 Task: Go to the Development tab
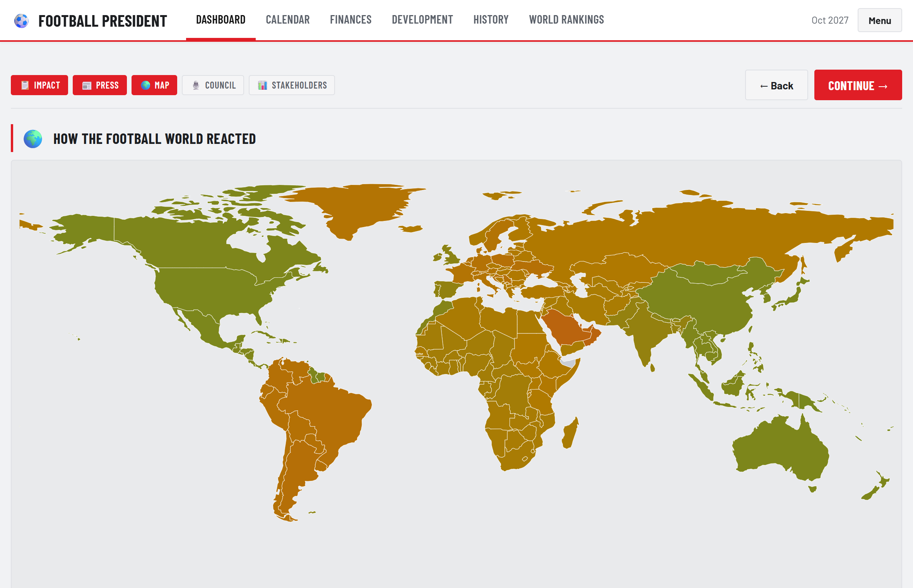tap(422, 20)
